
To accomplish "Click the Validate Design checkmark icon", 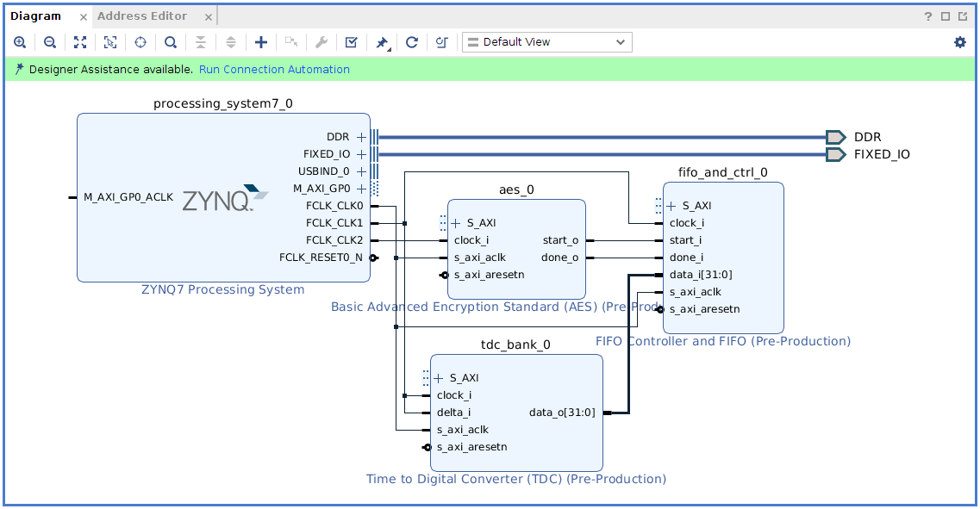I will tap(352, 42).
